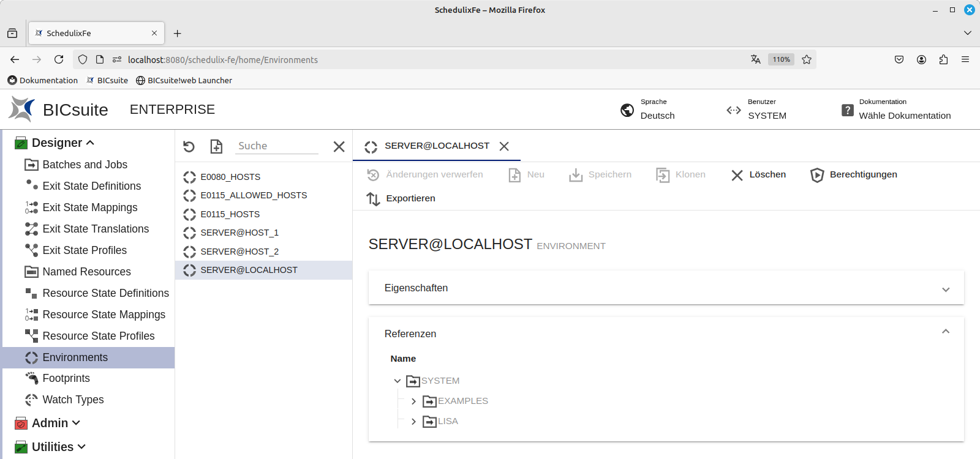The width and height of the screenshot is (980, 459).
Task: Click the question mark Dokumentation icon
Action: (847, 110)
